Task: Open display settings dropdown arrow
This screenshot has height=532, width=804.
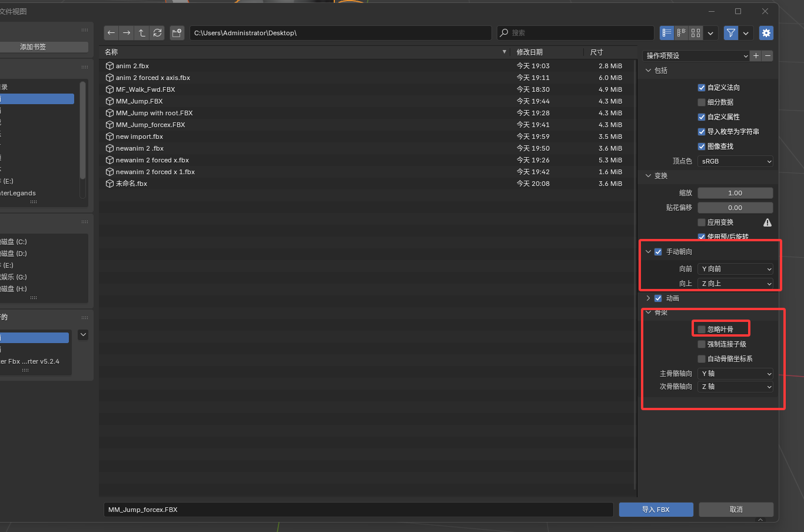Action: click(710, 33)
